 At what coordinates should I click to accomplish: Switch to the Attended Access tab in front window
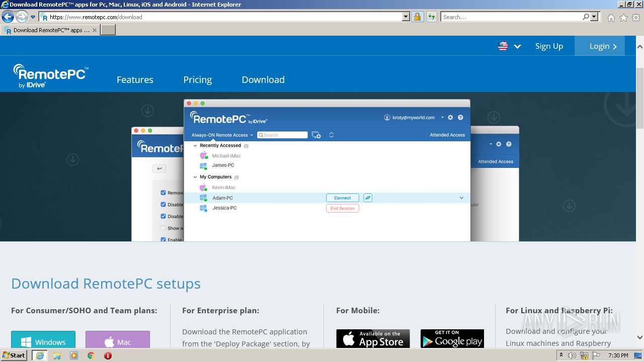[x=447, y=135]
